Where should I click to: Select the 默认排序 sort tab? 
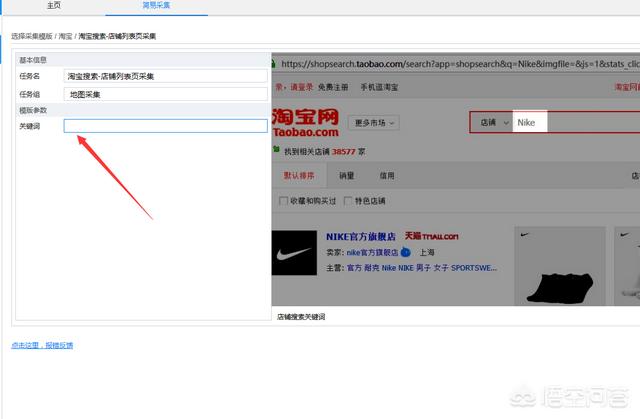299,175
